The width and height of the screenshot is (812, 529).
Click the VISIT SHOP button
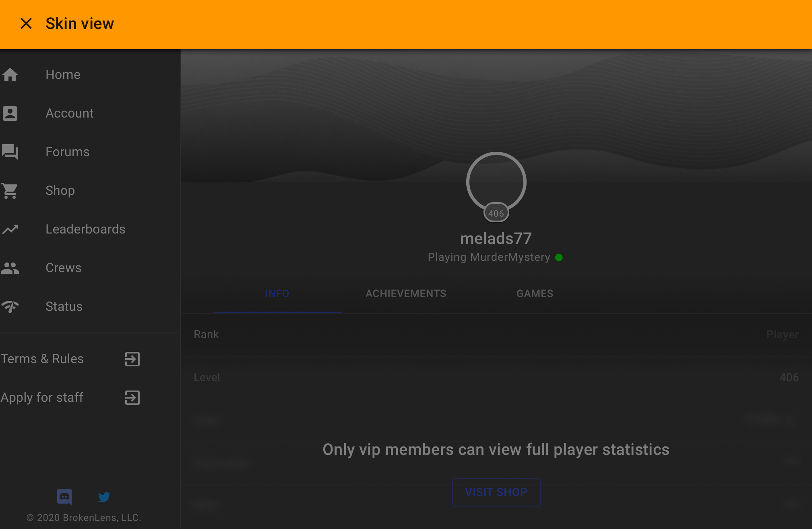496,492
